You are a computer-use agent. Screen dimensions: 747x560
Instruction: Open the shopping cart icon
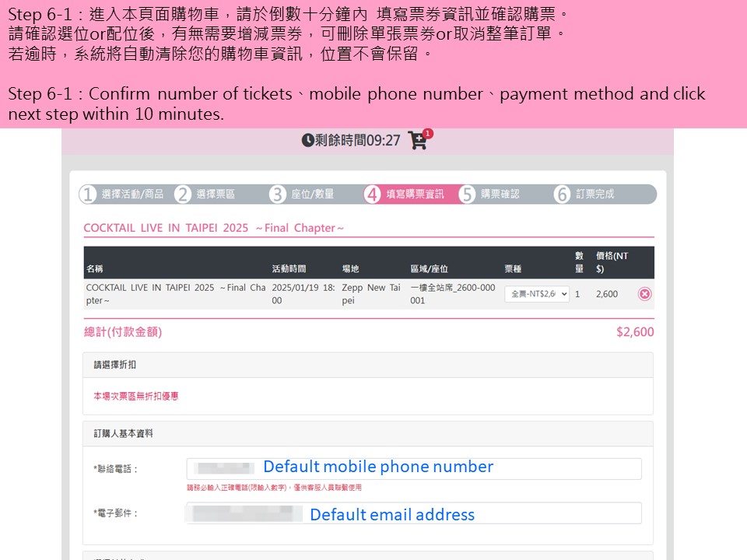(417, 141)
